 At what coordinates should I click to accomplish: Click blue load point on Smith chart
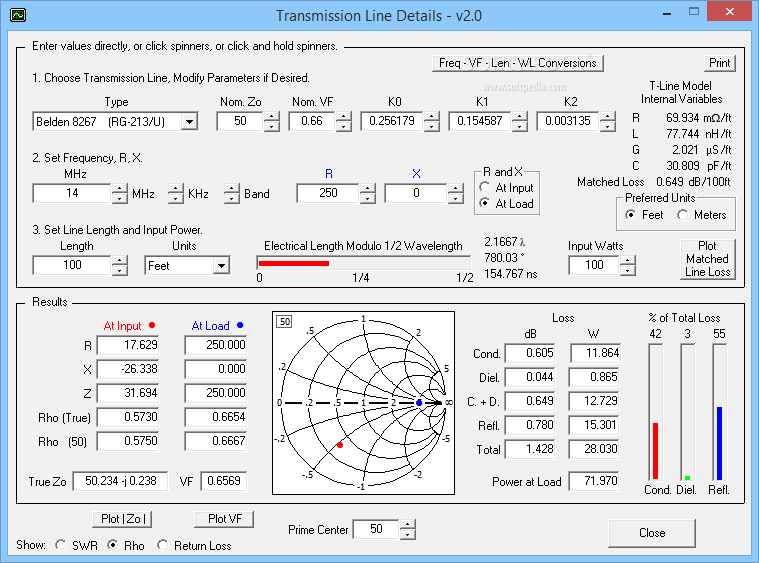click(419, 403)
